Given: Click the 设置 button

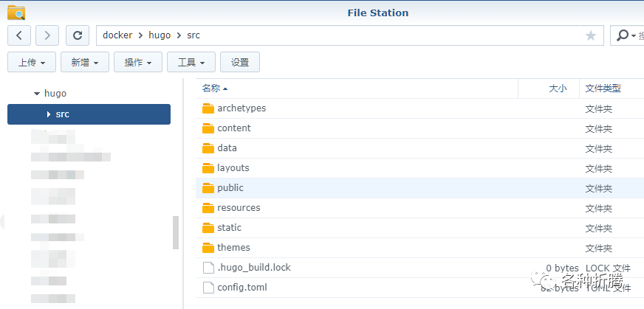Looking at the screenshot, I should (x=240, y=63).
